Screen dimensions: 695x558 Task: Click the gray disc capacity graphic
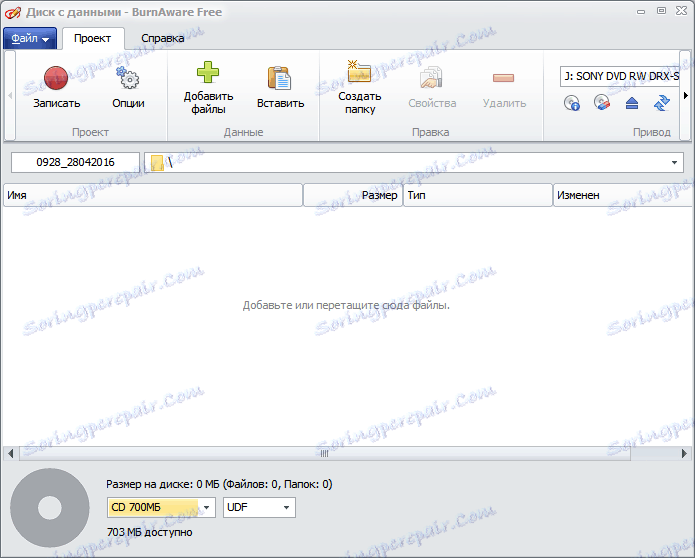click(50, 508)
